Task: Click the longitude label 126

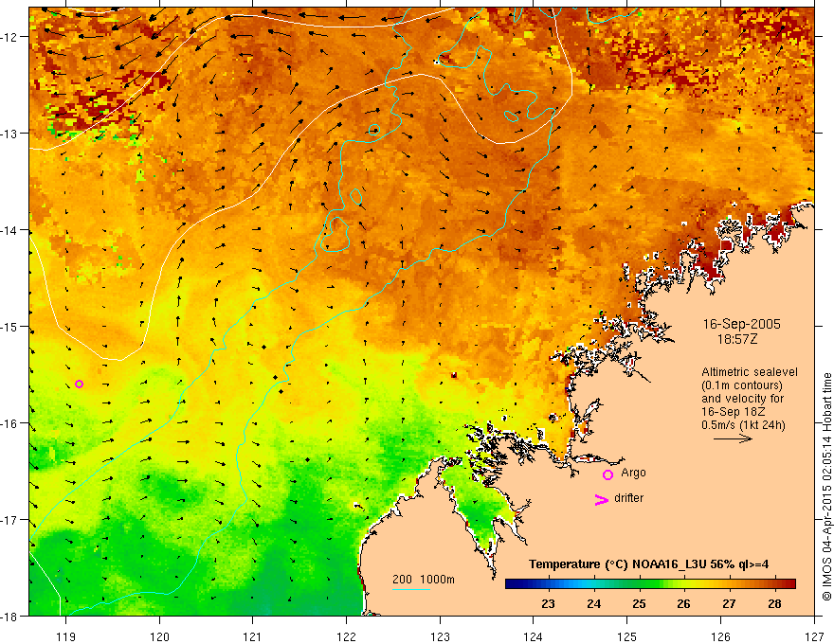Action: pyautogui.click(x=720, y=636)
